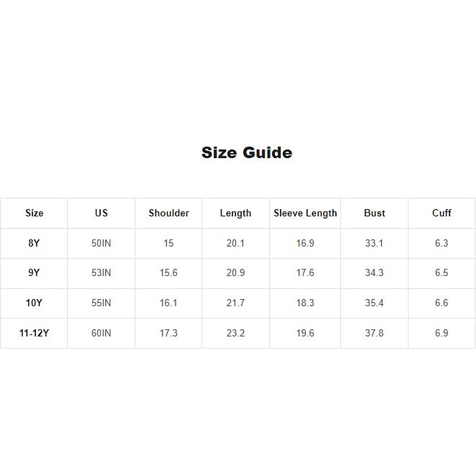Select the Length column header
The width and height of the screenshot is (476, 476).
point(236,213)
